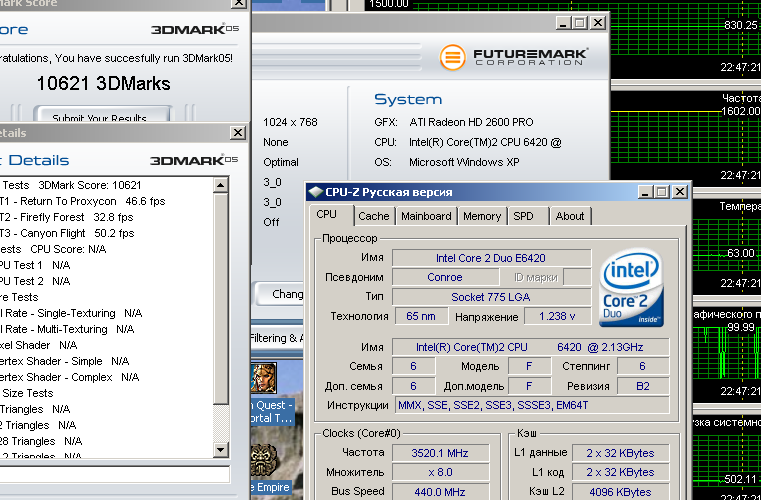
Task: Close the 3DMark Score window
Action: 238,3
